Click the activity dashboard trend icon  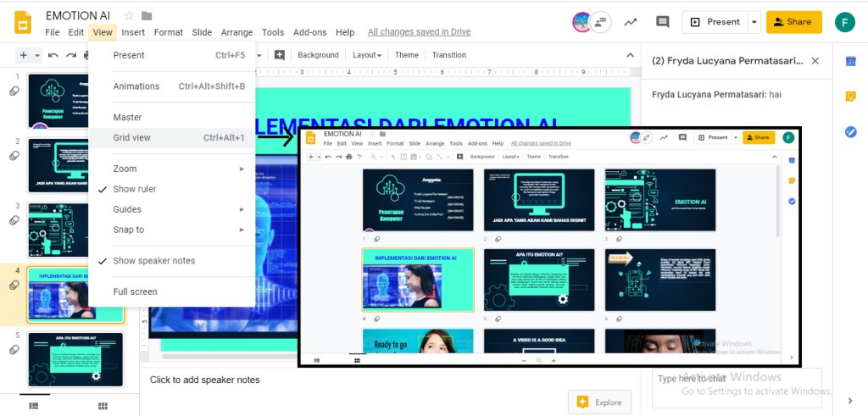(x=630, y=22)
